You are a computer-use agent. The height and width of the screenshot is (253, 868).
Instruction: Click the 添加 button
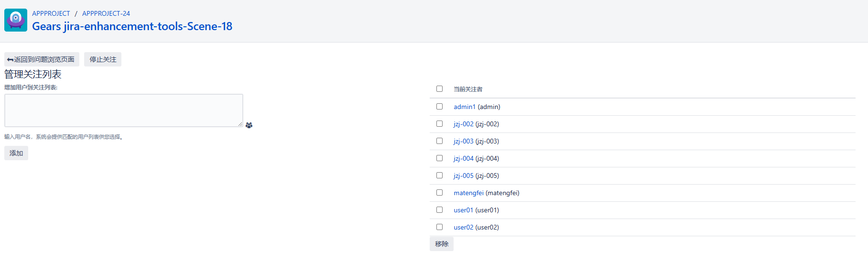pos(16,153)
